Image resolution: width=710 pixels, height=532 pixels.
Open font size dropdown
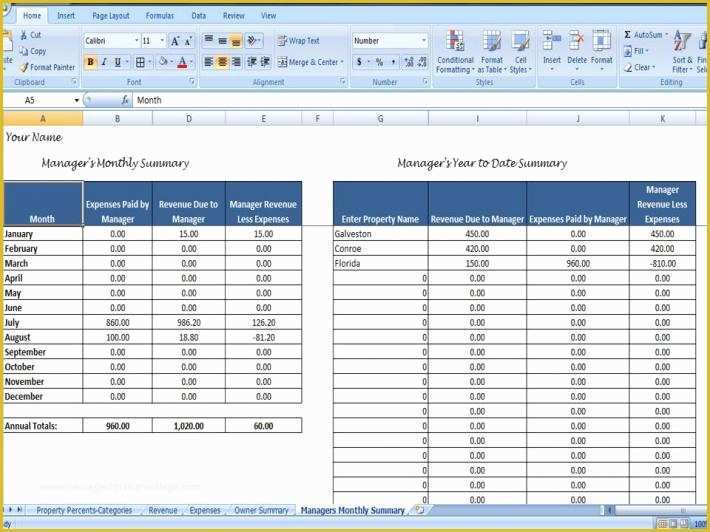point(162,41)
